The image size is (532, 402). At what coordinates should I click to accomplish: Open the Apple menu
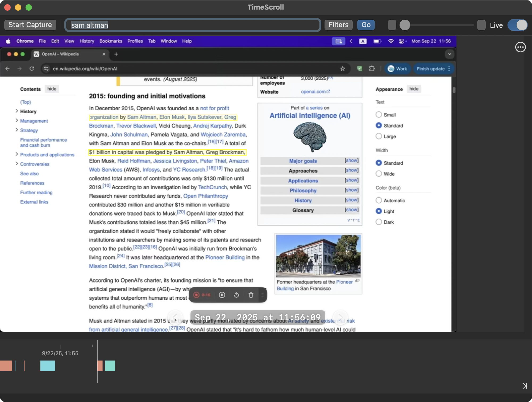click(8, 41)
